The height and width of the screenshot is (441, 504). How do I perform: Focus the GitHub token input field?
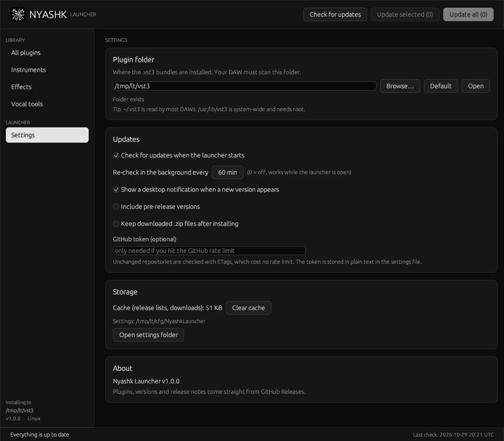209,251
